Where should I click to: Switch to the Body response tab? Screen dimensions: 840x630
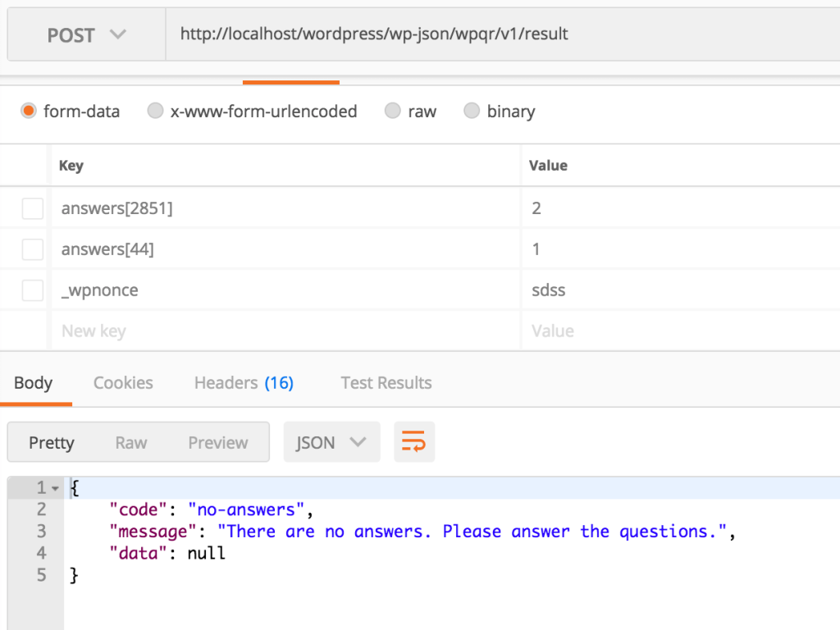click(34, 382)
